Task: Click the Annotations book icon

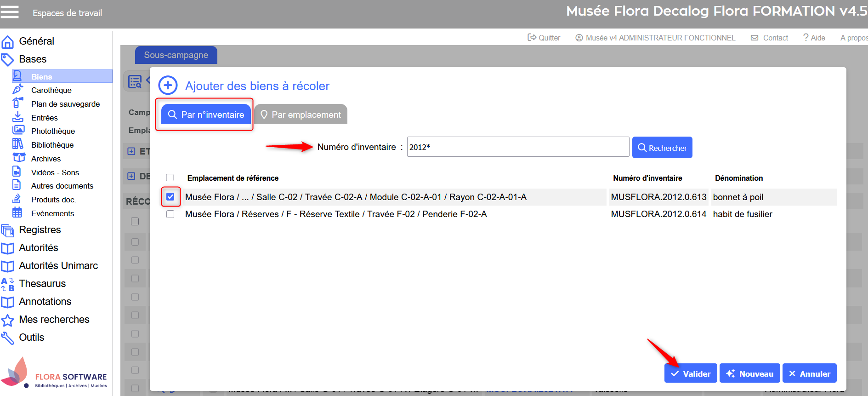Action: 8,302
